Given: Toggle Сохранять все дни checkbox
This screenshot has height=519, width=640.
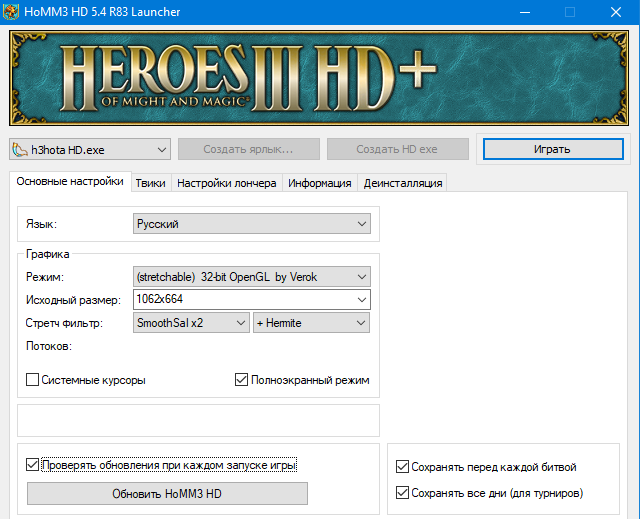Looking at the screenshot, I should (402, 493).
